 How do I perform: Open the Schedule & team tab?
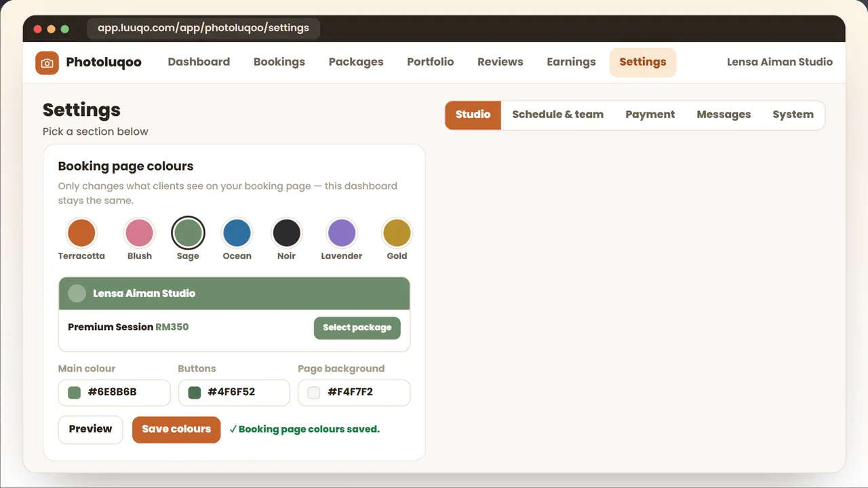click(558, 115)
